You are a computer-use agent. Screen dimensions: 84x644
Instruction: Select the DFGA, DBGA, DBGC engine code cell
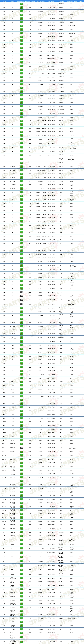coord(72,448)
